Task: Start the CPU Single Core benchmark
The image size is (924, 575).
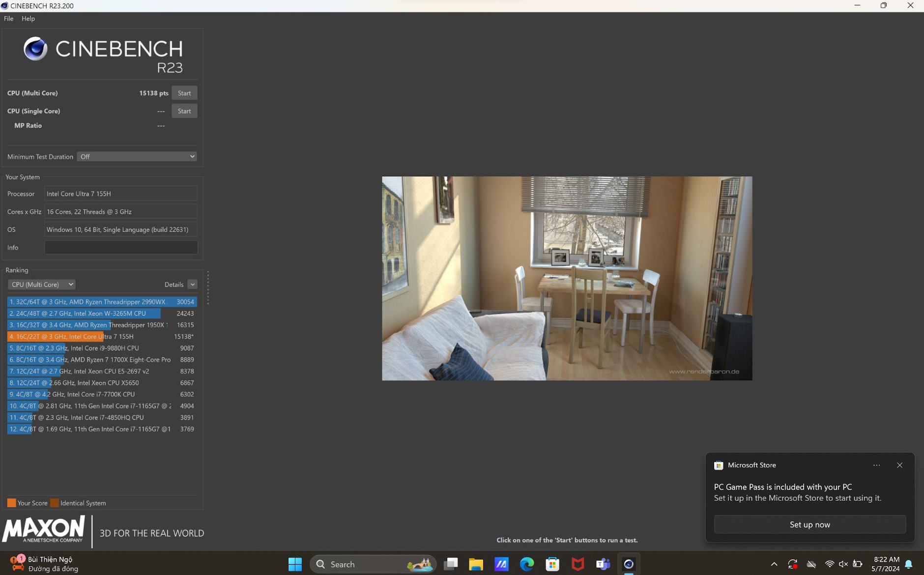Action: [x=184, y=111]
